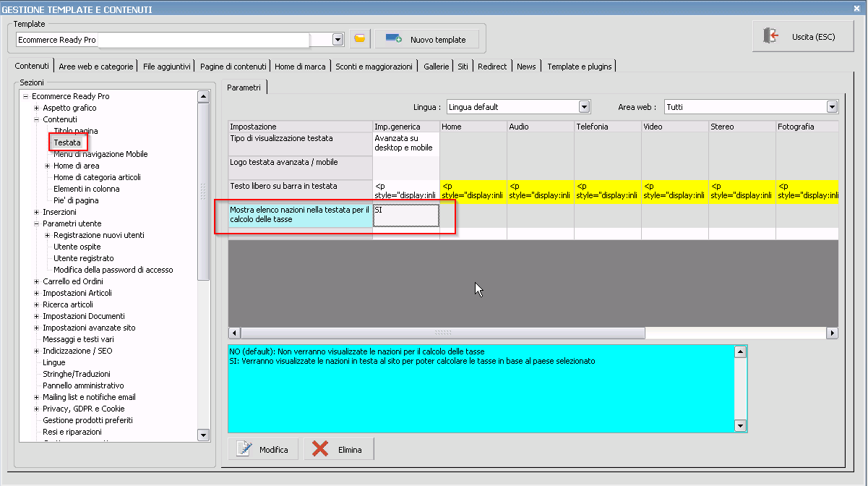
Task: Open the Template e plugins tab
Action: (x=579, y=67)
